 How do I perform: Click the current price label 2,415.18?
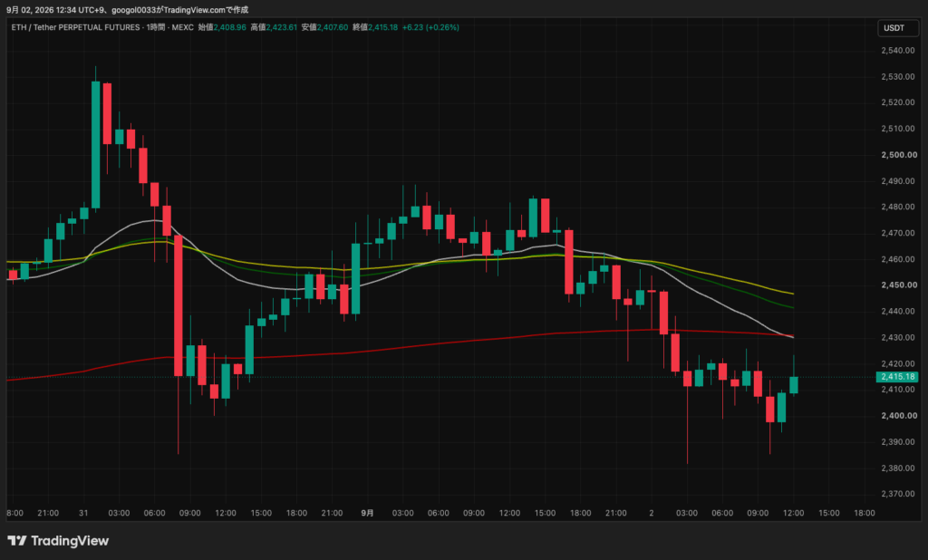[x=897, y=376]
